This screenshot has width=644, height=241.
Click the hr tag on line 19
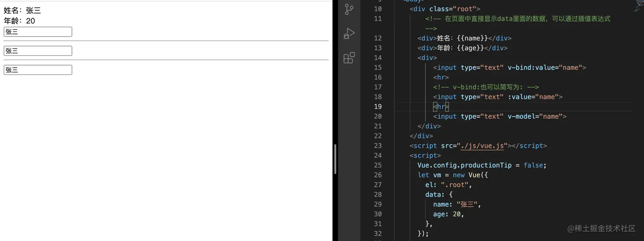pyautogui.click(x=441, y=106)
